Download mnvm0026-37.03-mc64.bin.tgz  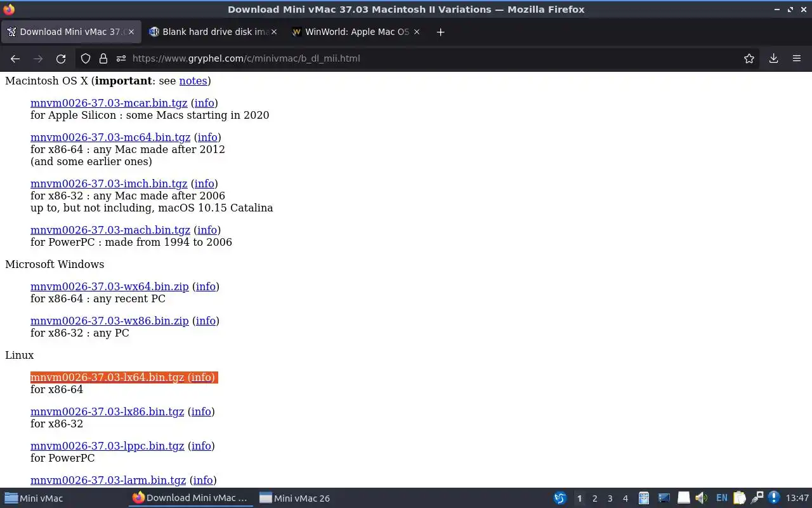(110, 137)
